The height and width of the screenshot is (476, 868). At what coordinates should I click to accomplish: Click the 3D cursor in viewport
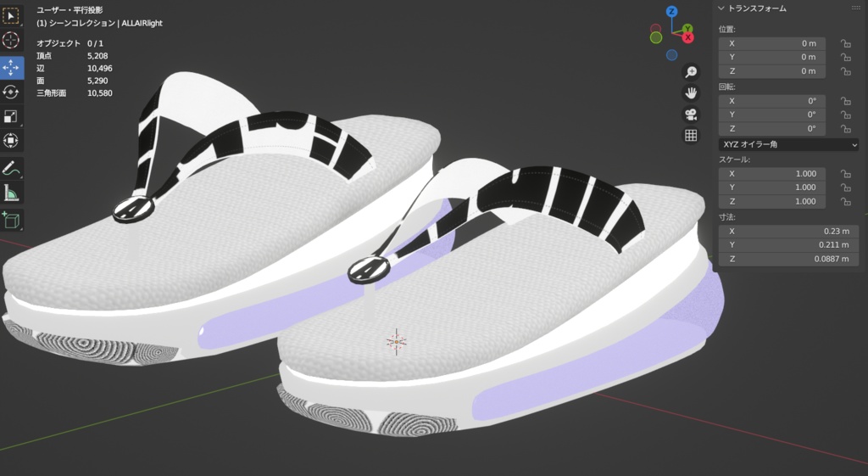click(x=397, y=342)
